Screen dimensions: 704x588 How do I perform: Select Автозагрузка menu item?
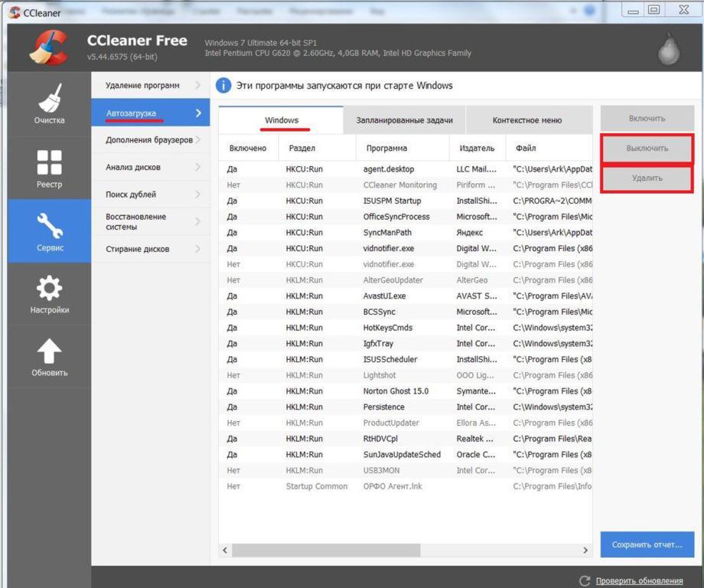[x=151, y=113]
